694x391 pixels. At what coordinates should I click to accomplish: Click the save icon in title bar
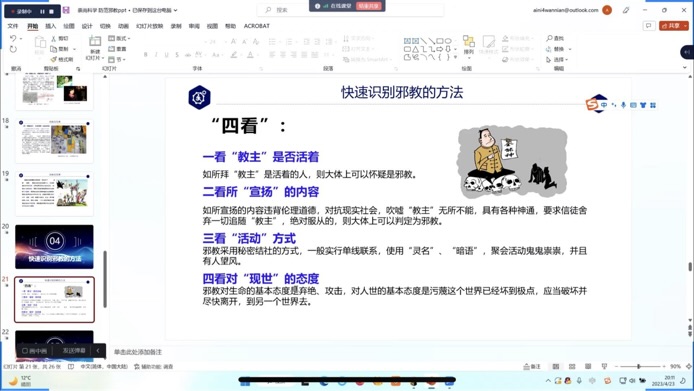coord(66,10)
